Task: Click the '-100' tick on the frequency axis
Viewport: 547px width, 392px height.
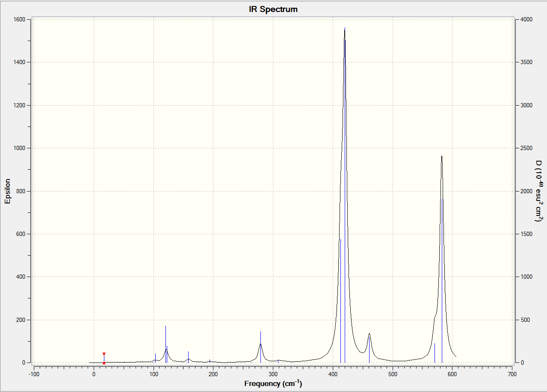Action: click(34, 374)
